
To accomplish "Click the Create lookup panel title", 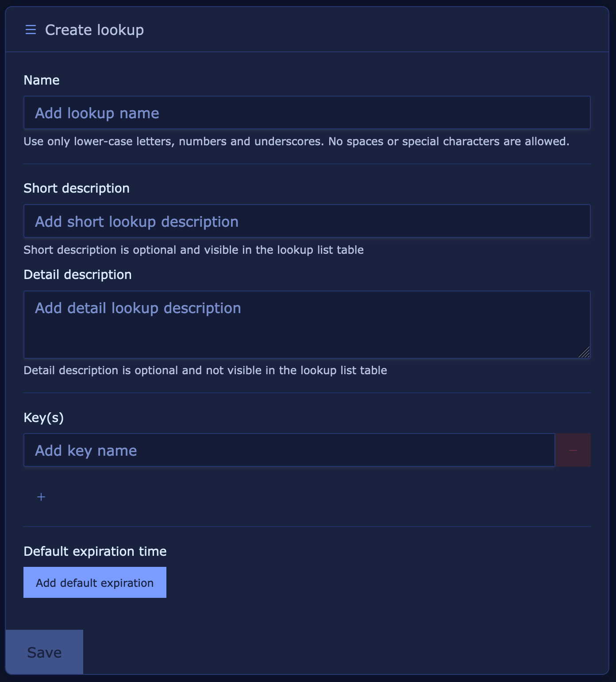I will [x=94, y=30].
